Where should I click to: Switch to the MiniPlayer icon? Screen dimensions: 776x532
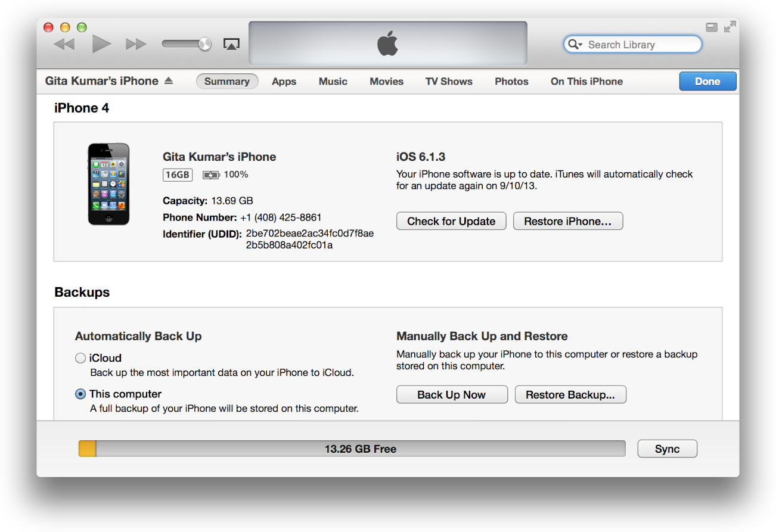pyautogui.click(x=712, y=27)
